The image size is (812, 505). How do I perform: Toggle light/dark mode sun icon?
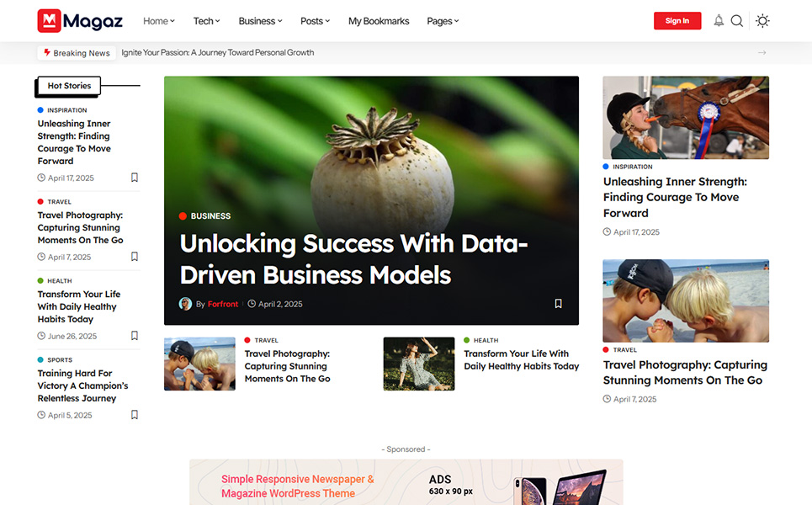coord(762,21)
